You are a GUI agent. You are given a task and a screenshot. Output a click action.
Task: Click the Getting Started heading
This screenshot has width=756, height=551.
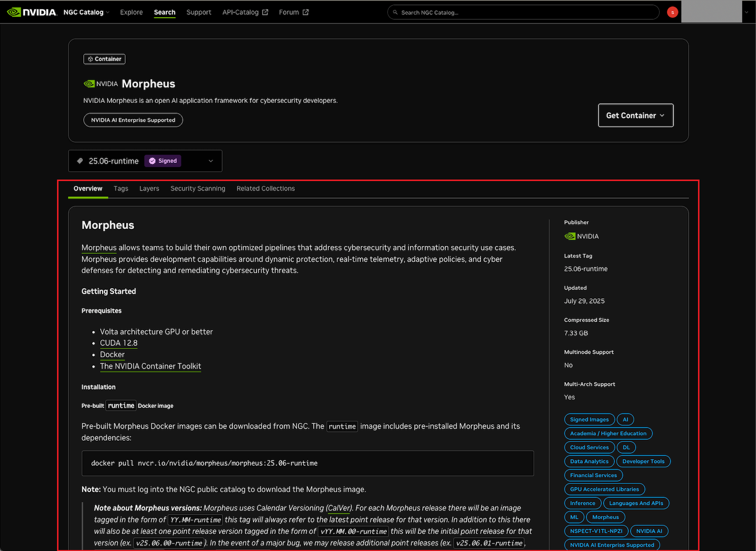(x=109, y=291)
